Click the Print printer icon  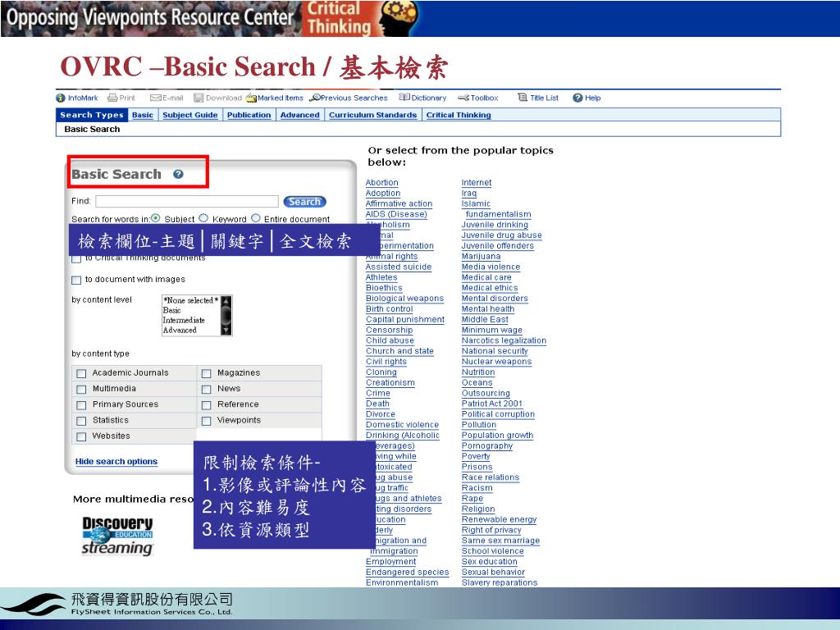coord(112,98)
